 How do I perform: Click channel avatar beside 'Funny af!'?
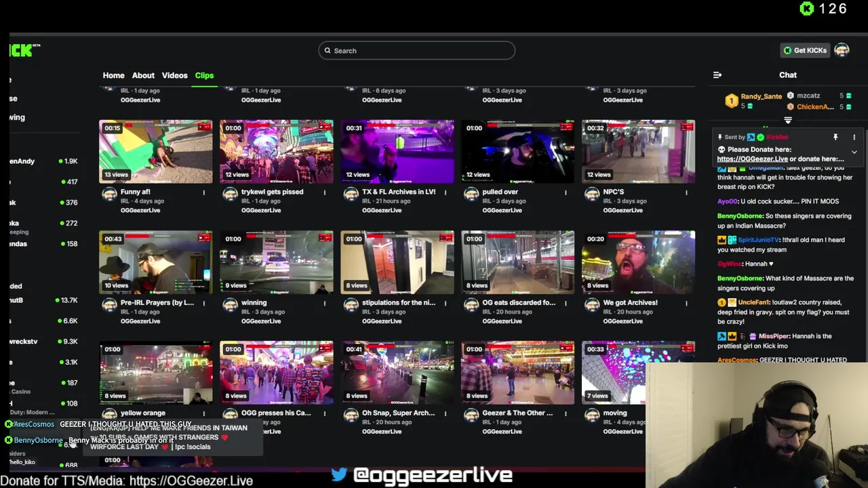click(109, 195)
